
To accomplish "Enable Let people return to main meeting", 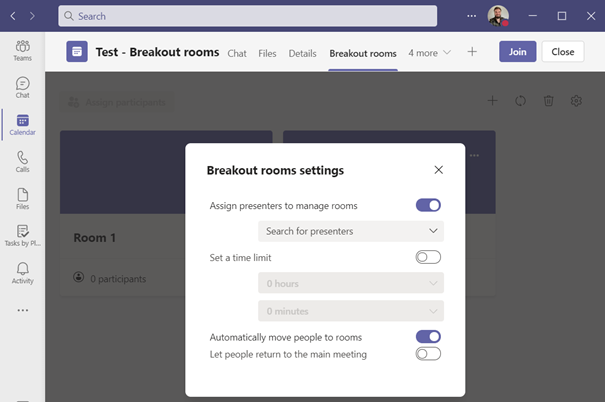I will (428, 354).
